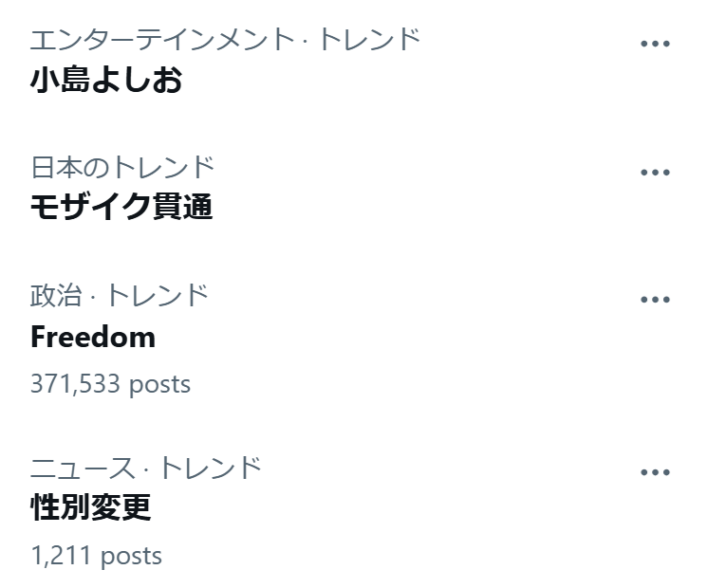The height and width of the screenshot is (588, 707).
Task: Open the ellipsis menu for Freedom trend
Action: tap(655, 300)
